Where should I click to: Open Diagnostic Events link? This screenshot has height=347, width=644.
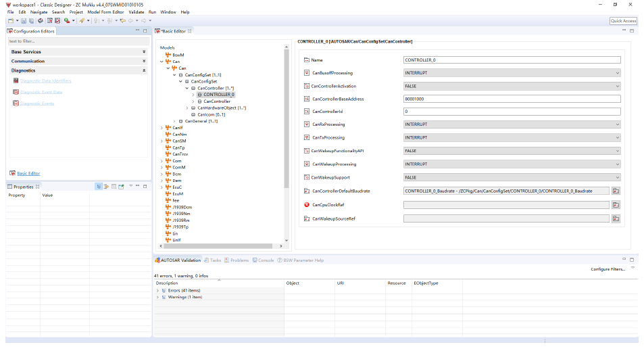click(x=37, y=103)
